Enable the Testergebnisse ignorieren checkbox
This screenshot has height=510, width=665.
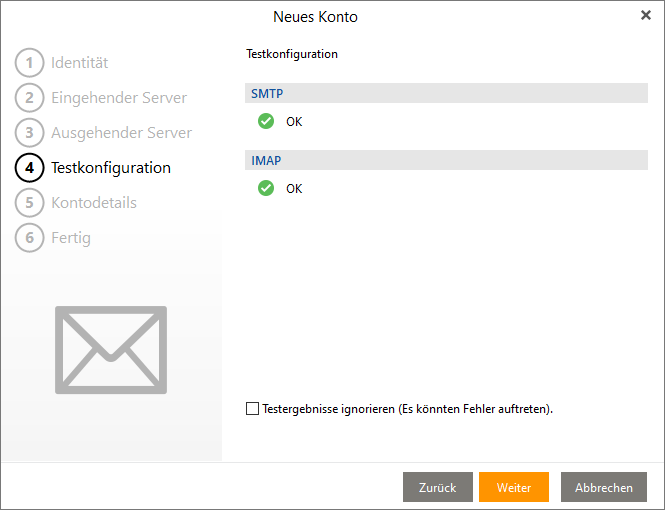(252, 409)
